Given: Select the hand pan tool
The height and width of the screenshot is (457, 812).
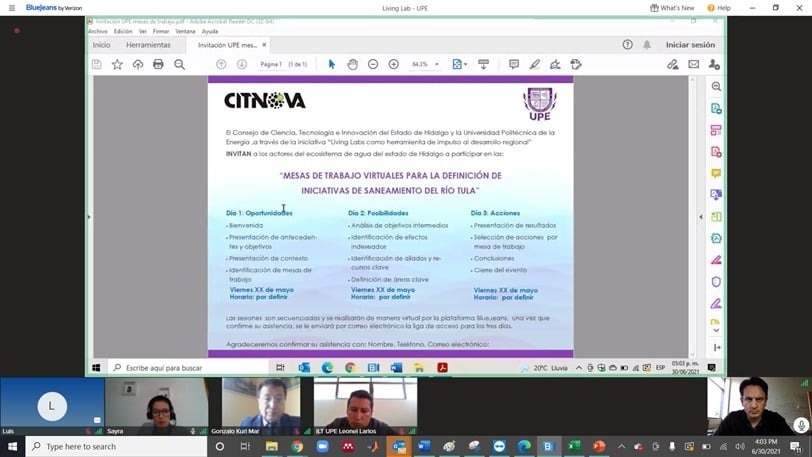Looking at the screenshot, I should click(352, 64).
